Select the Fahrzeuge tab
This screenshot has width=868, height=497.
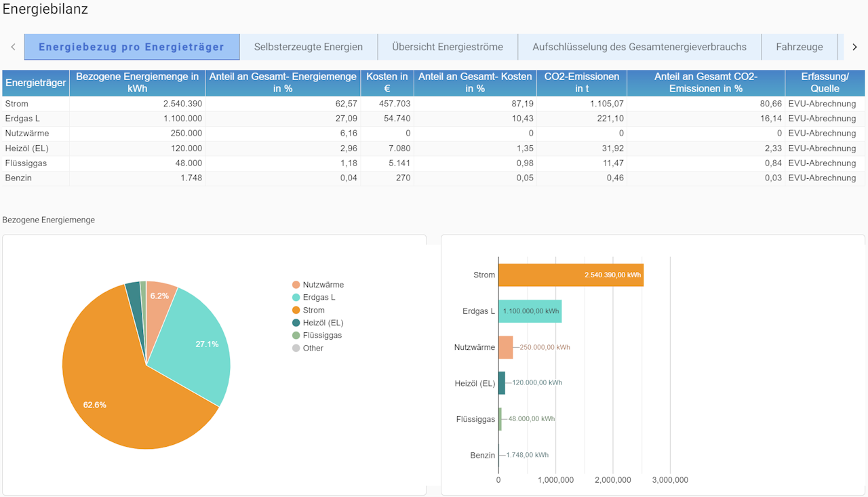[x=800, y=47]
